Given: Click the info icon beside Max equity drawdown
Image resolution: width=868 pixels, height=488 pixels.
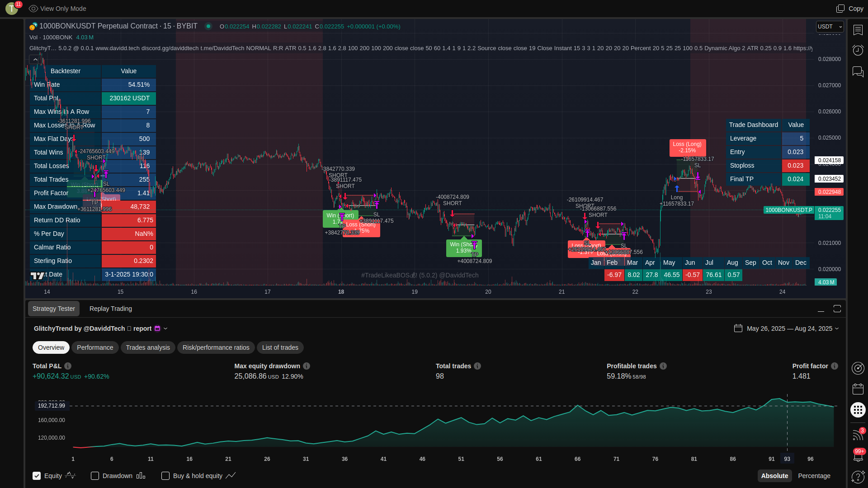Looking at the screenshot, I should pyautogui.click(x=307, y=366).
